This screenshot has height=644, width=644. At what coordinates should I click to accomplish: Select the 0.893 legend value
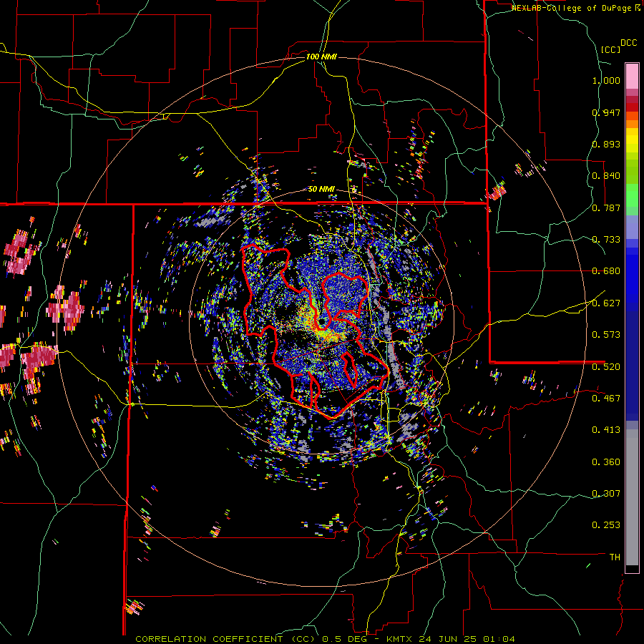[606, 144]
